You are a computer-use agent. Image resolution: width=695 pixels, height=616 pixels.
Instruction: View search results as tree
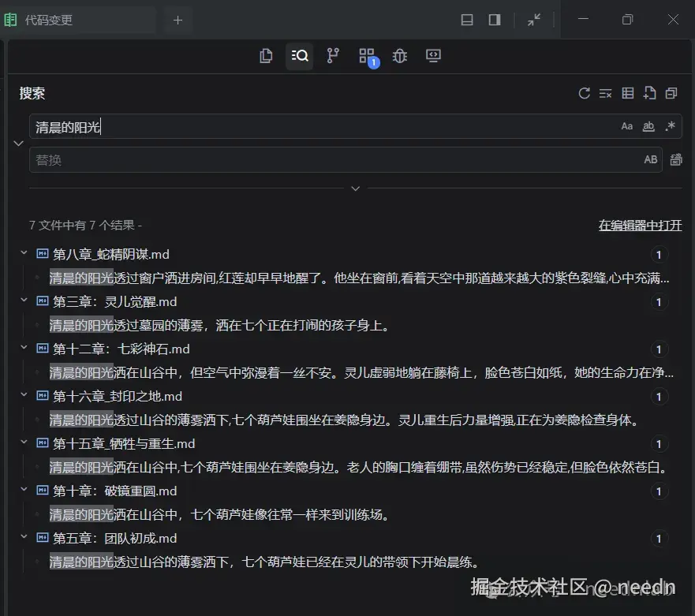[628, 93]
